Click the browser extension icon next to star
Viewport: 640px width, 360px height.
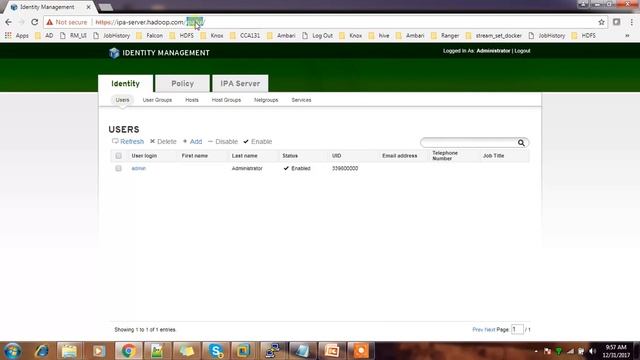click(x=616, y=22)
